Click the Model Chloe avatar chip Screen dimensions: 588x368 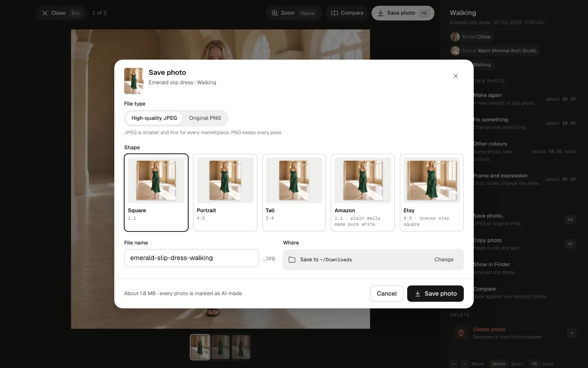click(472, 37)
